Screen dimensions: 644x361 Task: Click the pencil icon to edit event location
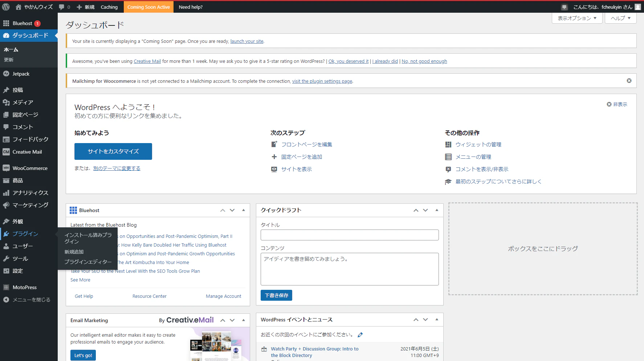point(360,335)
